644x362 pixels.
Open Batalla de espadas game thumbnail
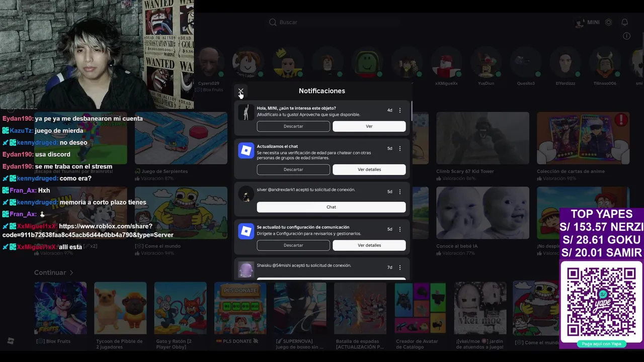pyautogui.click(x=360, y=308)
